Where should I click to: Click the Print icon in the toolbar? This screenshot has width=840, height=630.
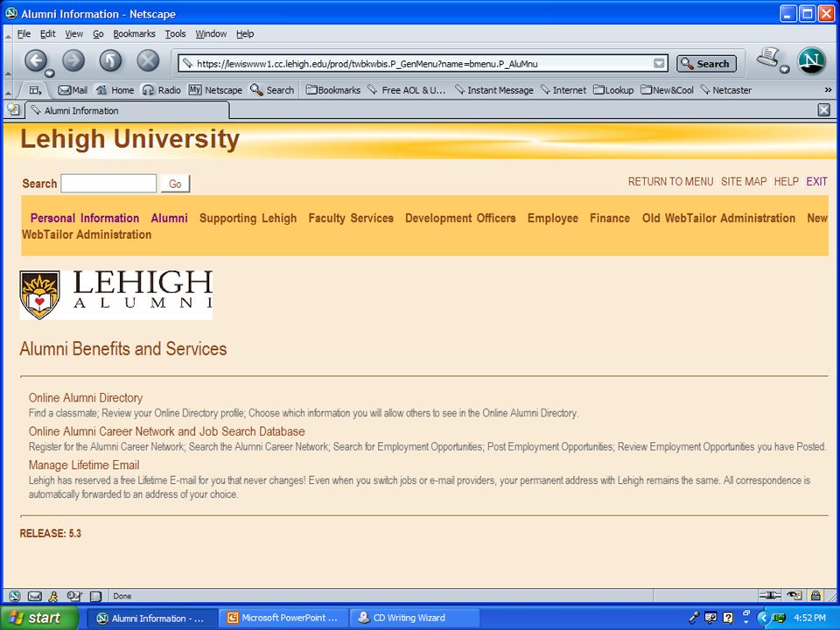tap(767, 58)
